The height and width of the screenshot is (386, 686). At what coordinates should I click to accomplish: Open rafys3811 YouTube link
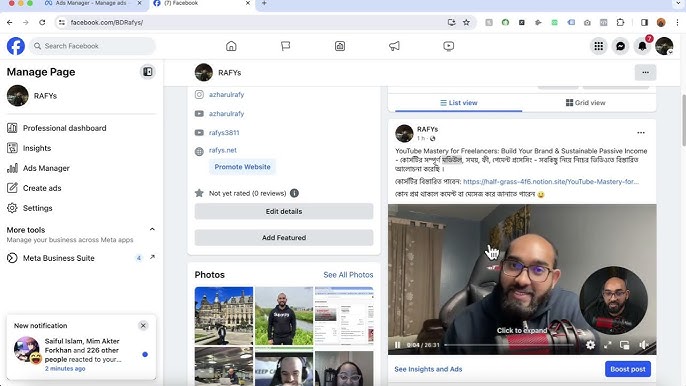click(224, 133)
